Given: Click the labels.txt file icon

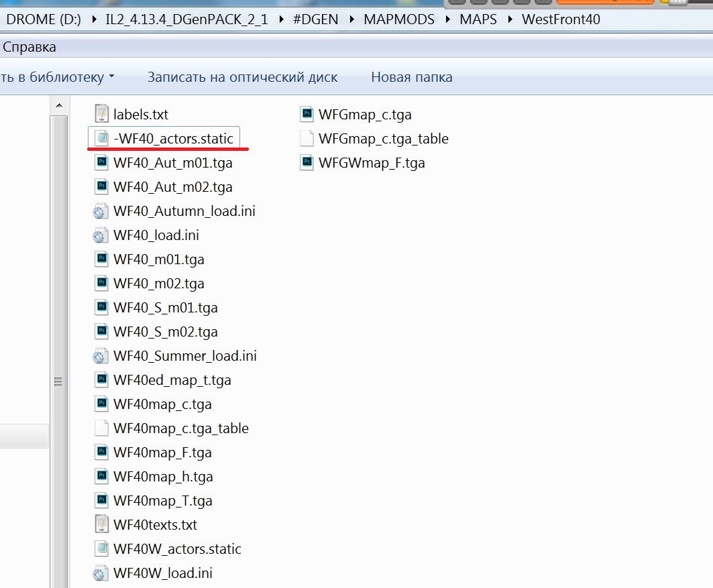Looking at the screenshot, I should coord(101,114).
